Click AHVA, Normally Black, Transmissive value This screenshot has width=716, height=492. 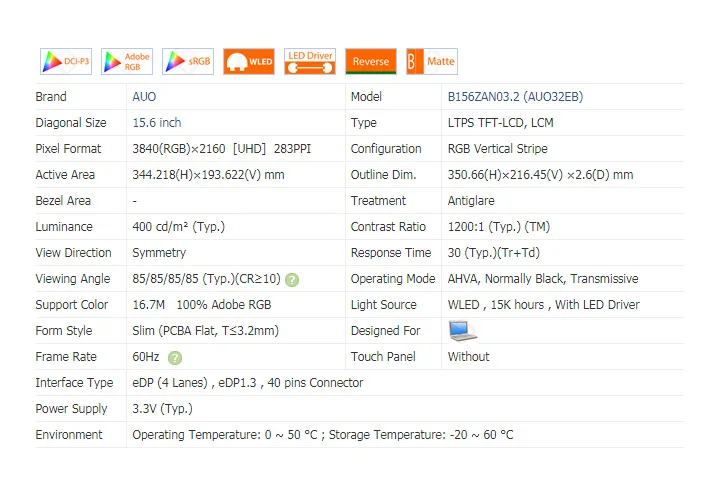[x=543, y=279]
